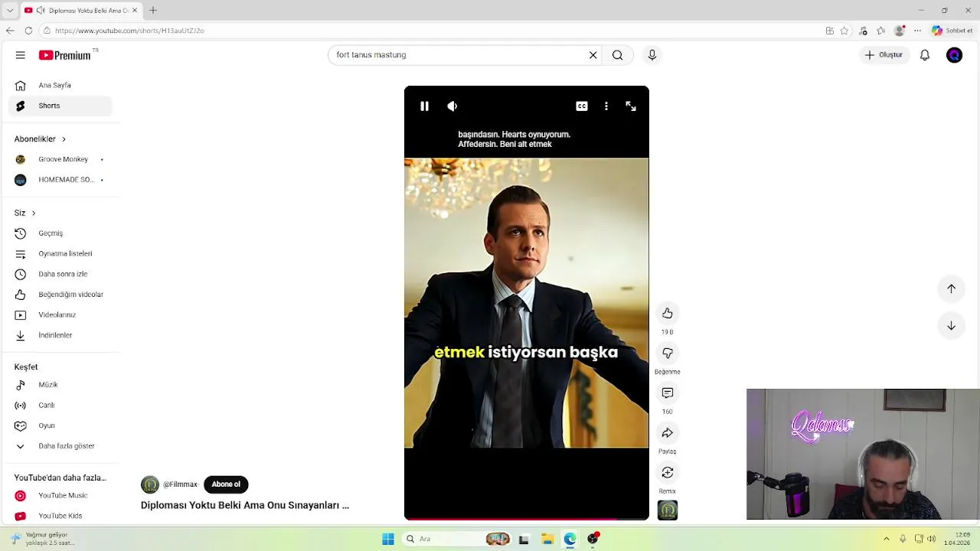
Task: Start voice search with the microphone
Action: 652,55
